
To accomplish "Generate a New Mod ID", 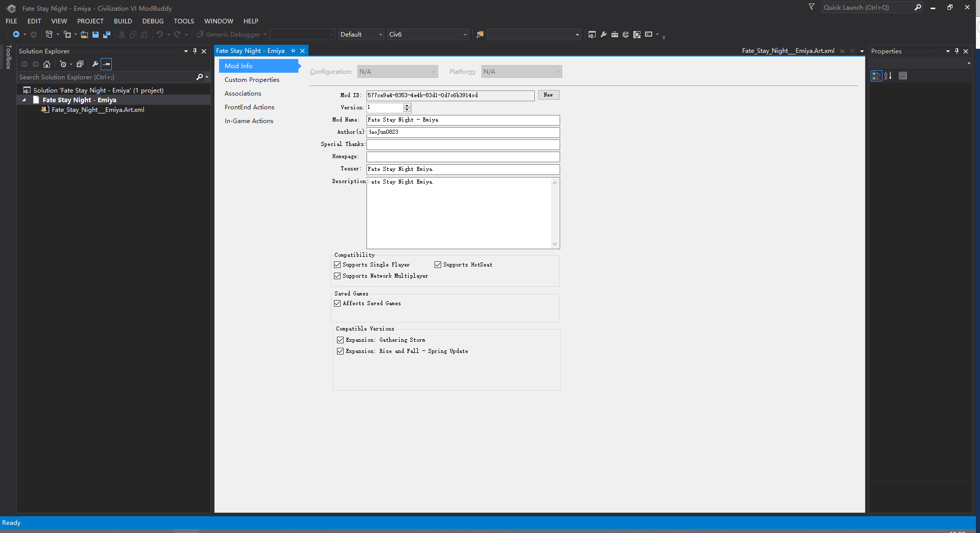I will 548,95.
